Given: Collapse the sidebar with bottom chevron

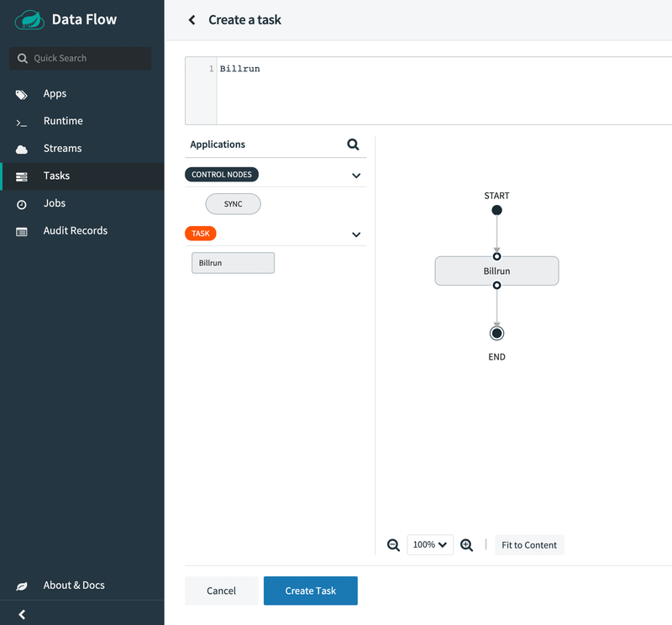Looking at the screenshot, I should [22, 614].
